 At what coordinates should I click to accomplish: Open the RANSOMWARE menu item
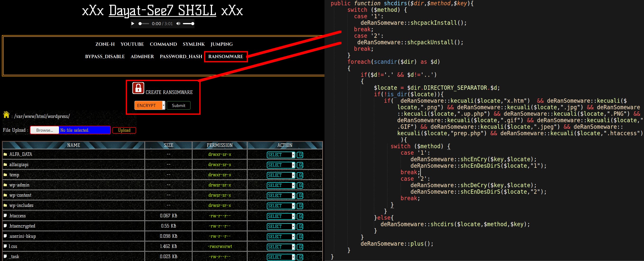226,56
